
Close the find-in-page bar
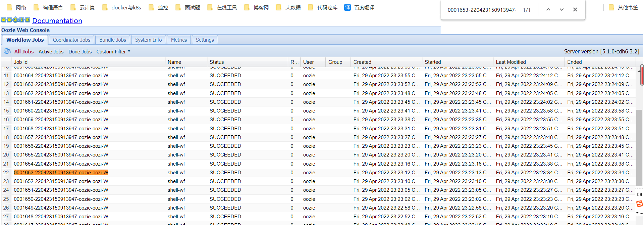pyautogui.click(x=575, y=9)
